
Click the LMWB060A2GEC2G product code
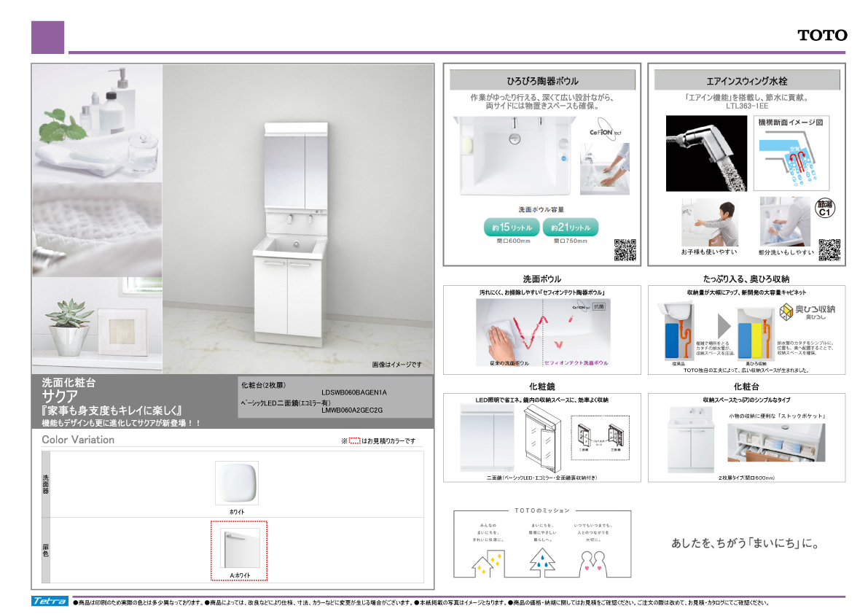click(352, 411)
